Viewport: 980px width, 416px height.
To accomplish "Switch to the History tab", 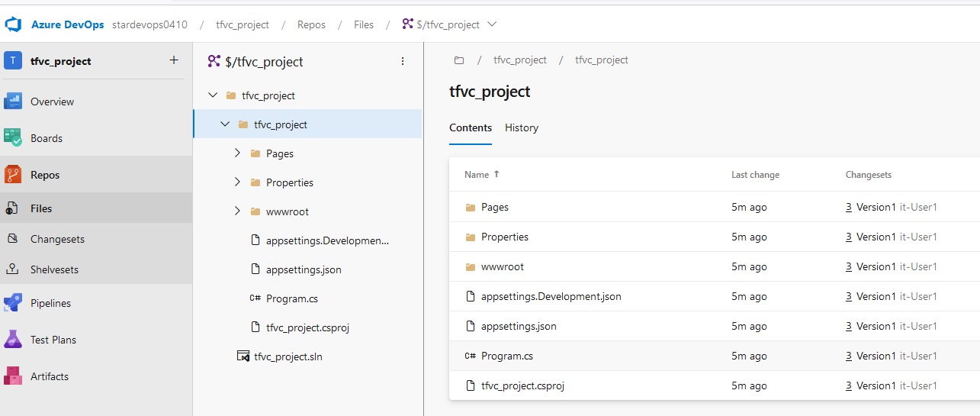I will 522,127.
